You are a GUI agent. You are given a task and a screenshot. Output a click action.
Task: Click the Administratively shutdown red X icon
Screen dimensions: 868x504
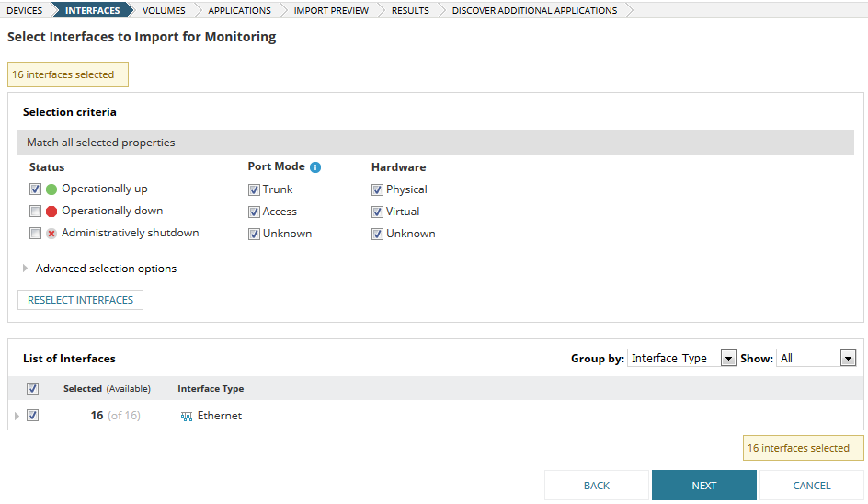coord(51,234)
